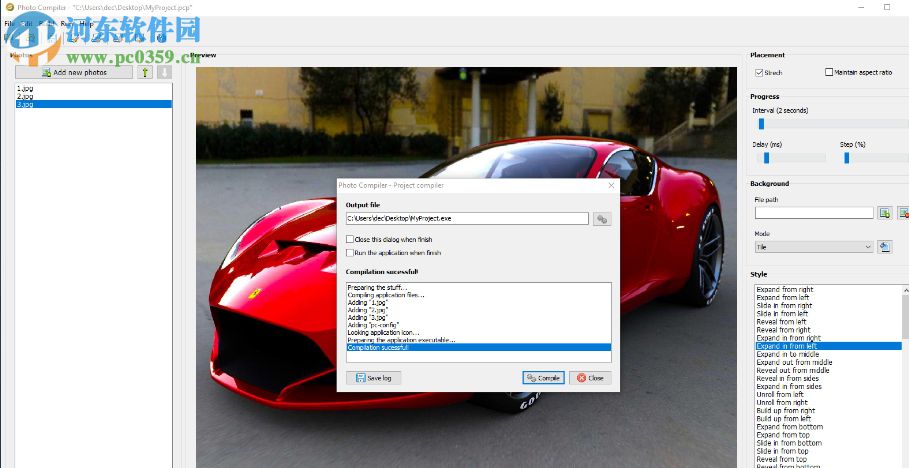
Task: Click the red Close button in dialog
Action: 590,378
